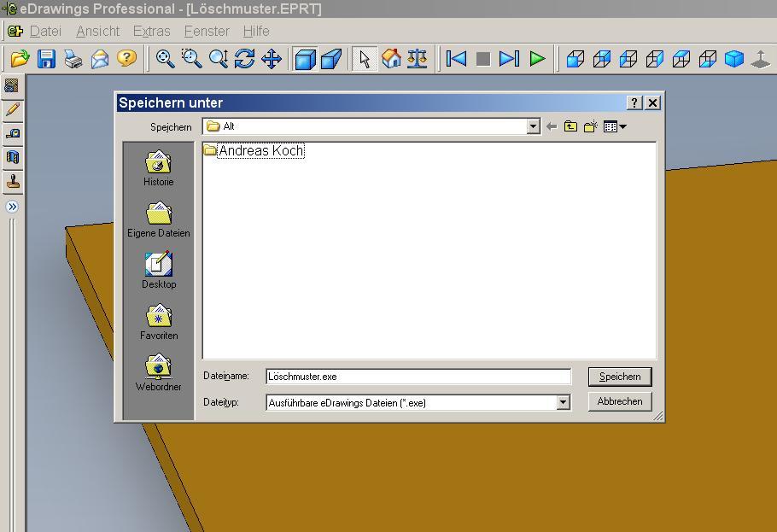The width and height of the screenshot is (777, 532).
Task: Close the Speichern unter dialog
Action: [652, 102]
